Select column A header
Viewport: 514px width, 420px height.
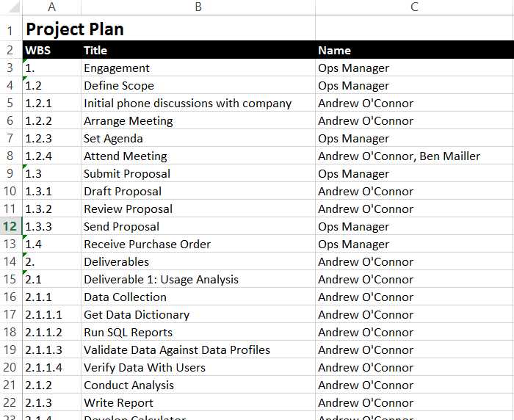pos(52,7)
